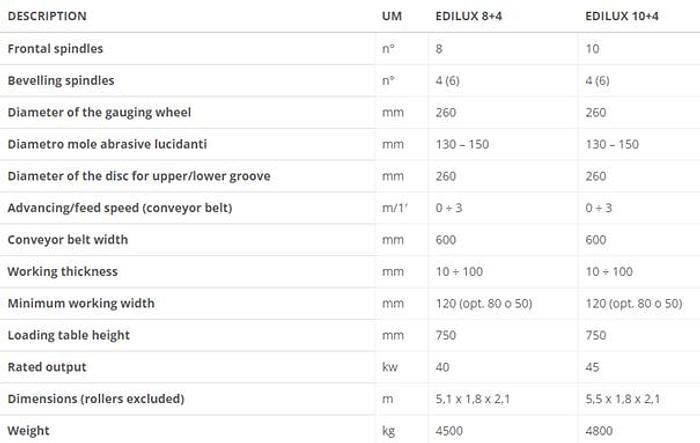Select the EDILUX 10+4 column header
Screen dimensions: 700x443
(x=625, y=16)
